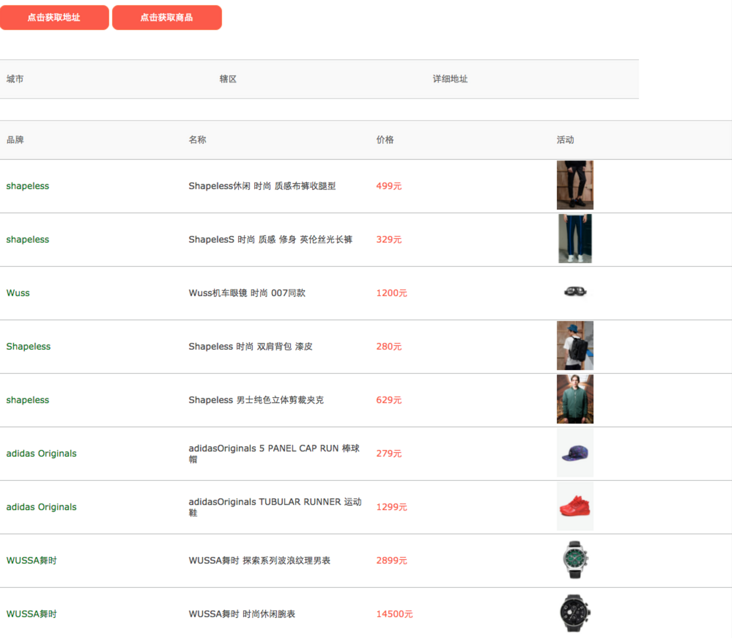Select WUSSA舞时 brand in the 2899元 row
The image size is (732, 638).
pyautogui.click(x=31, y=561)
